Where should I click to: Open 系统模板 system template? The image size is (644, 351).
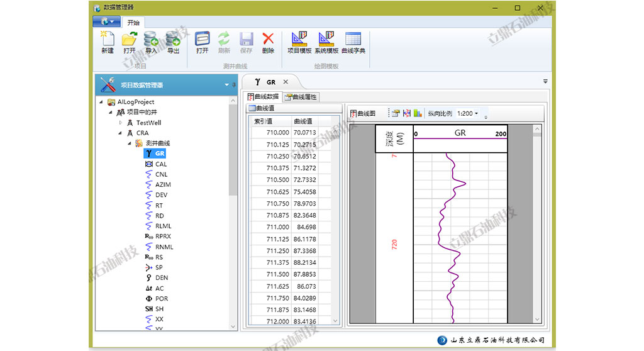[326, 43]
